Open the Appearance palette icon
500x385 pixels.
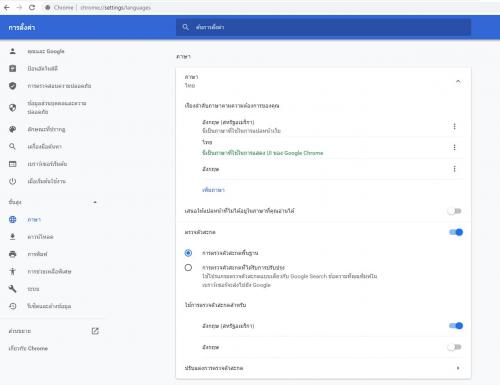click(x=13, y=129)
